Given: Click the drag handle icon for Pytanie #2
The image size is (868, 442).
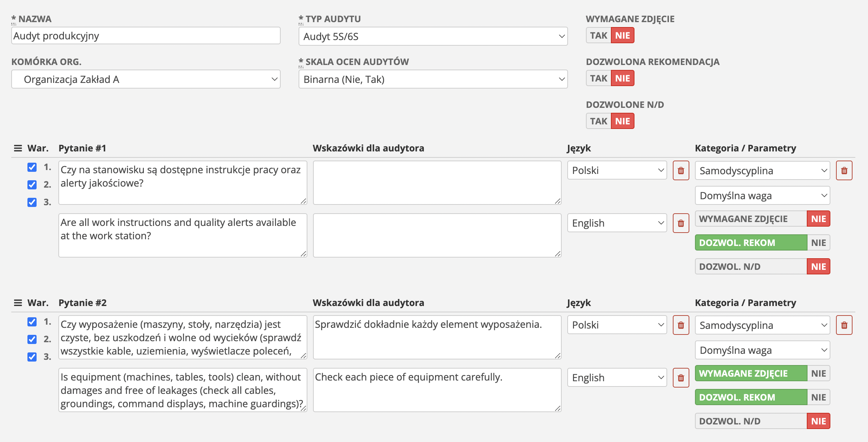Looking at the screenshot, I should point(17,303).
